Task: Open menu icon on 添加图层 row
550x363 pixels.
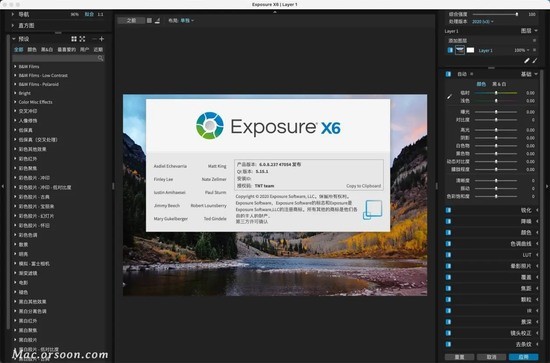Action: click(x=534, y=41)
